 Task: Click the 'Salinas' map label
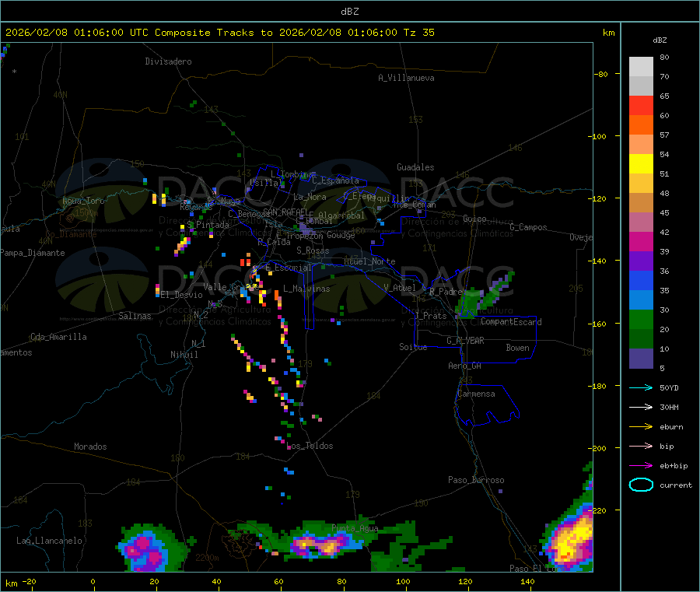point(135,316)
